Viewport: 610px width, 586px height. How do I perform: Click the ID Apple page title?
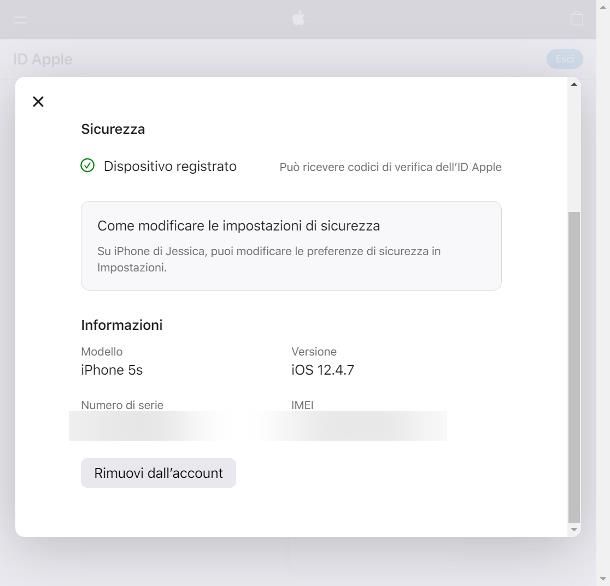(x=43, y=59)
